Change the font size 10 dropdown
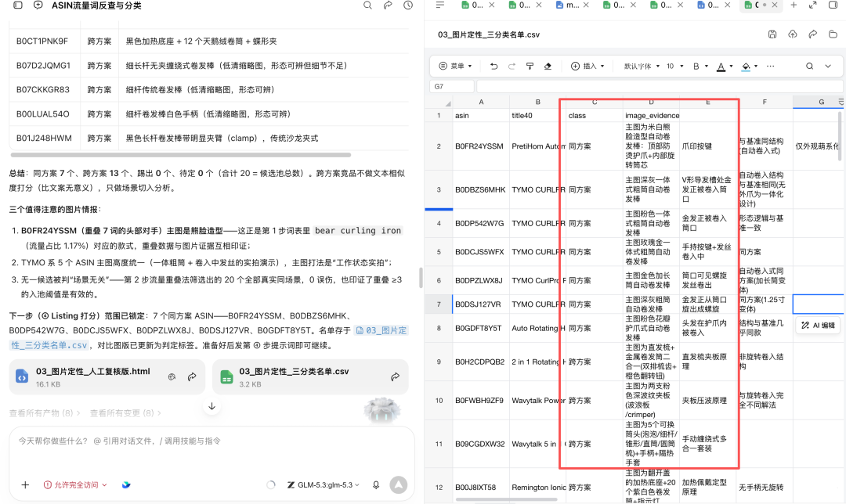The image size is (846, 504). pyautogui.click(x=675, y=66)
